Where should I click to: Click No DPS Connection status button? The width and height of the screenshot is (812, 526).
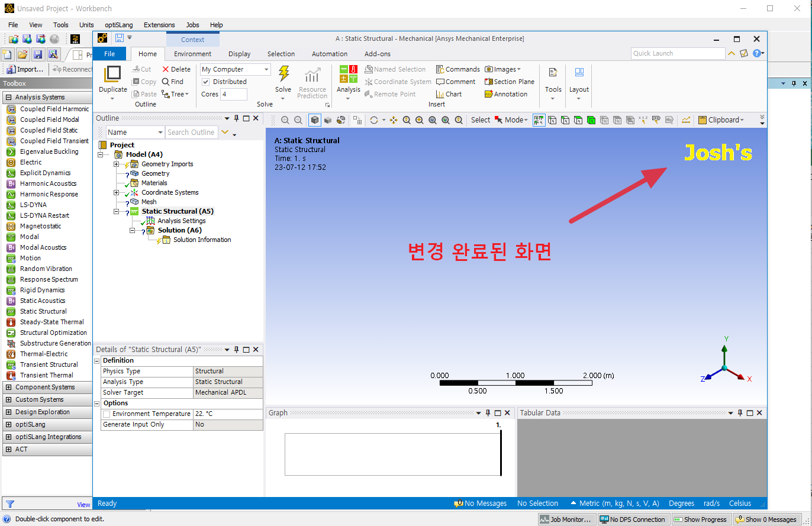click(x=633, y=519)
